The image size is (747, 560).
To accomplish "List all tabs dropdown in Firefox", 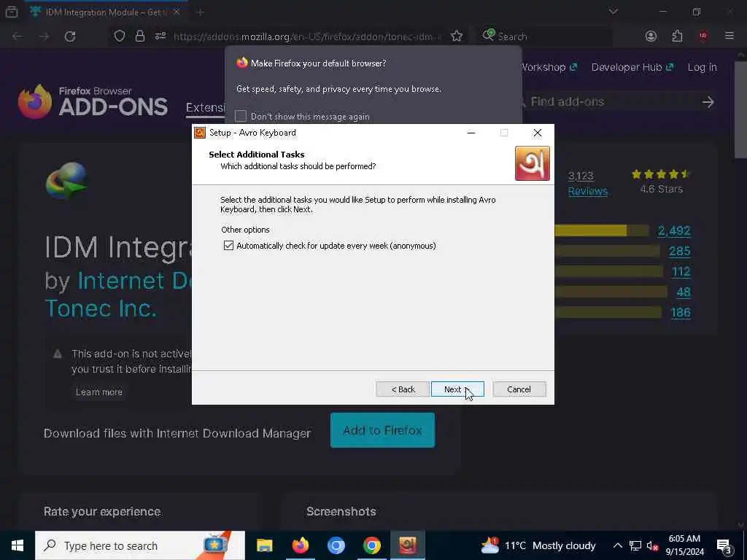I will [x=613, y=12].
